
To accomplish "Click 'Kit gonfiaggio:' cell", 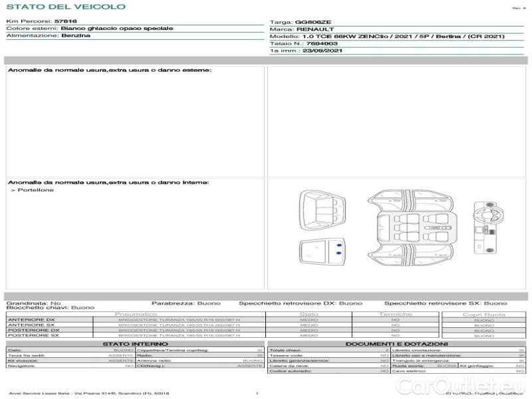I will 492,366.
